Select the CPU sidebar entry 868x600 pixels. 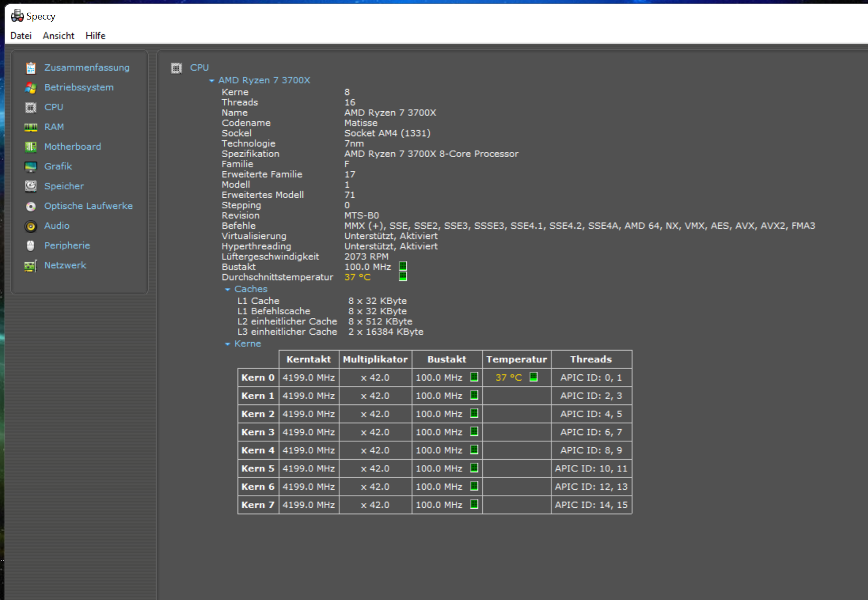click(x=54, y=107)
